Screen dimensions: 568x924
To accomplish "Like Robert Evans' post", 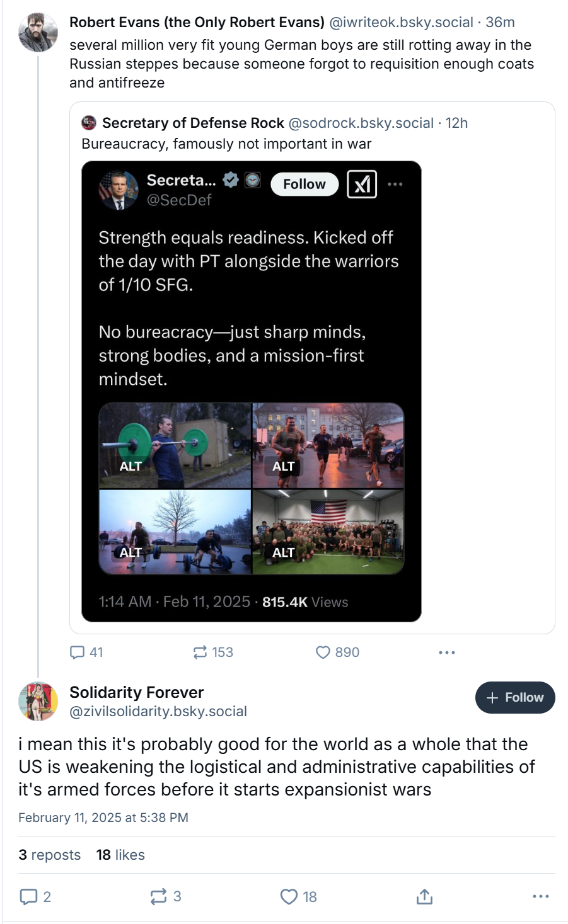I will point(323,653).
